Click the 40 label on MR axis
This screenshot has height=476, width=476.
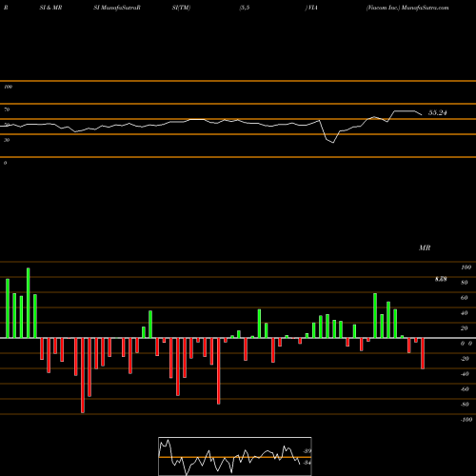[x=464, y=313]
